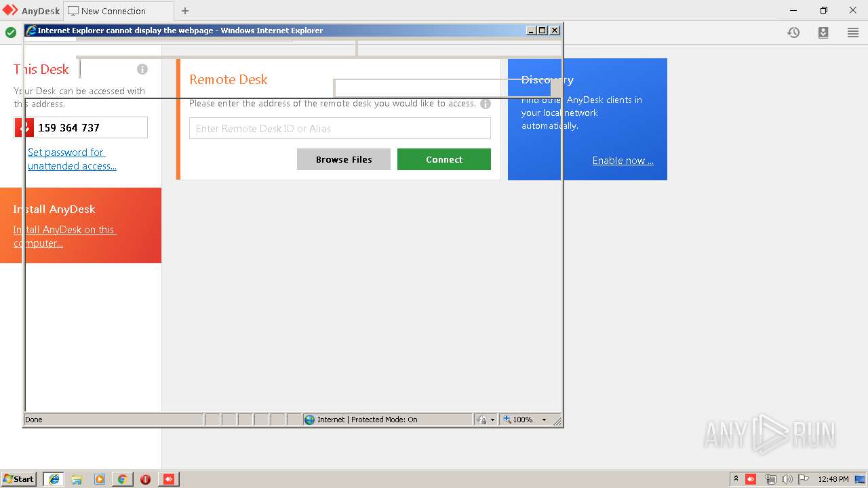Image resolution: width=868 pixels, height=488 pixels.
Task: Click Internet Protected Mode status text
Action: tap(367, 420)
